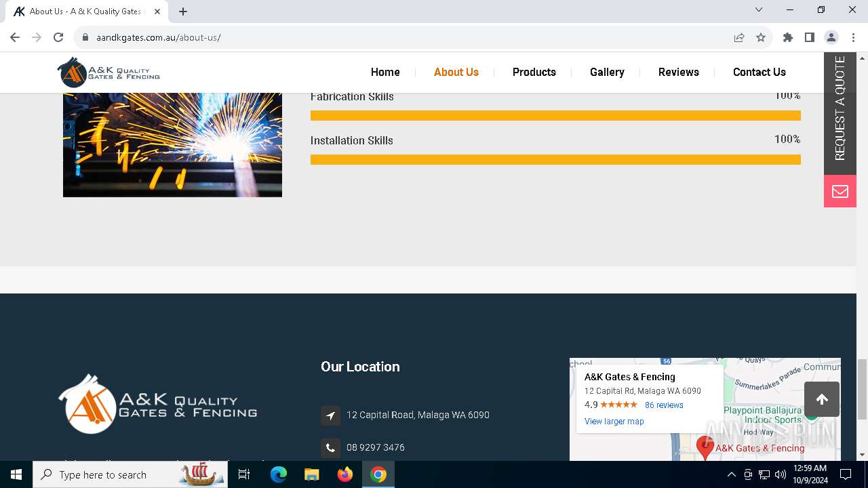Click the phone icon near 08 9297 3476
868x488 pixels.
point(330,447)
